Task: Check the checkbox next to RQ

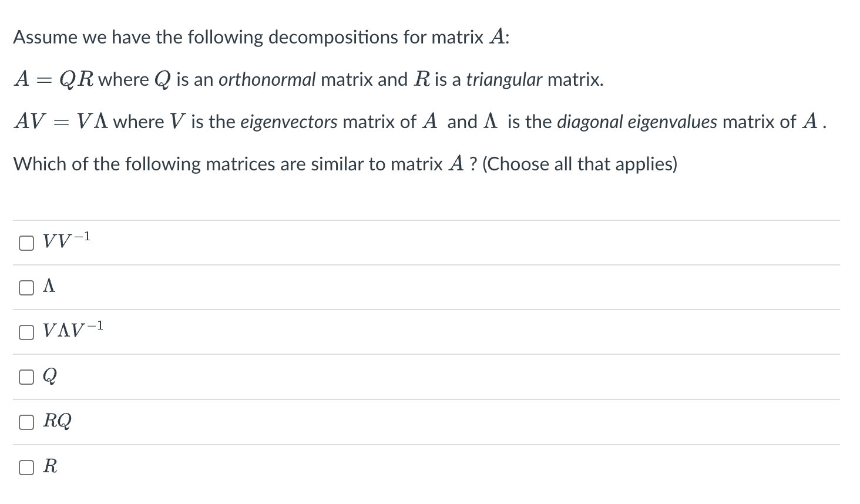Action: pos(26,422)
